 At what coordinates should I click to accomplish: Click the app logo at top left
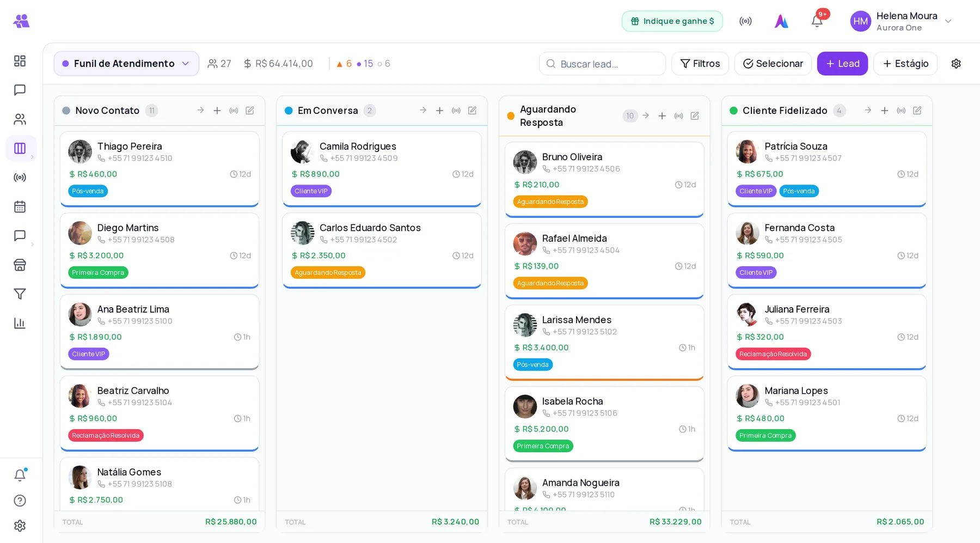click(x=21, y=21)
